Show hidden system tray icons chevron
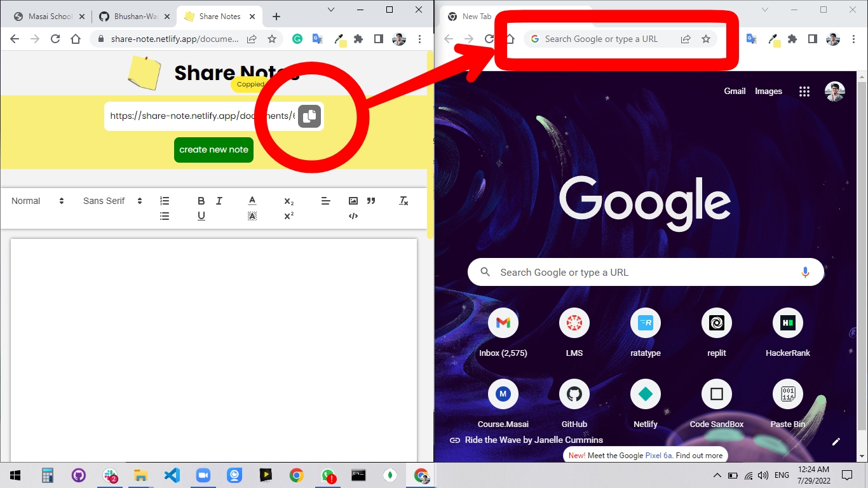This screenshot has width=868, height=488. (x=717, y=475)
